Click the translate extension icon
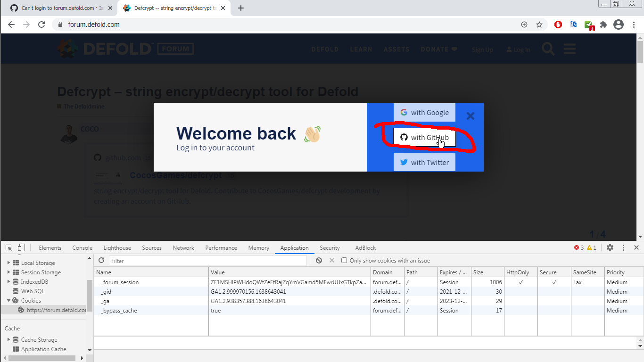This screenshot has height=362, width=644. 573,25
